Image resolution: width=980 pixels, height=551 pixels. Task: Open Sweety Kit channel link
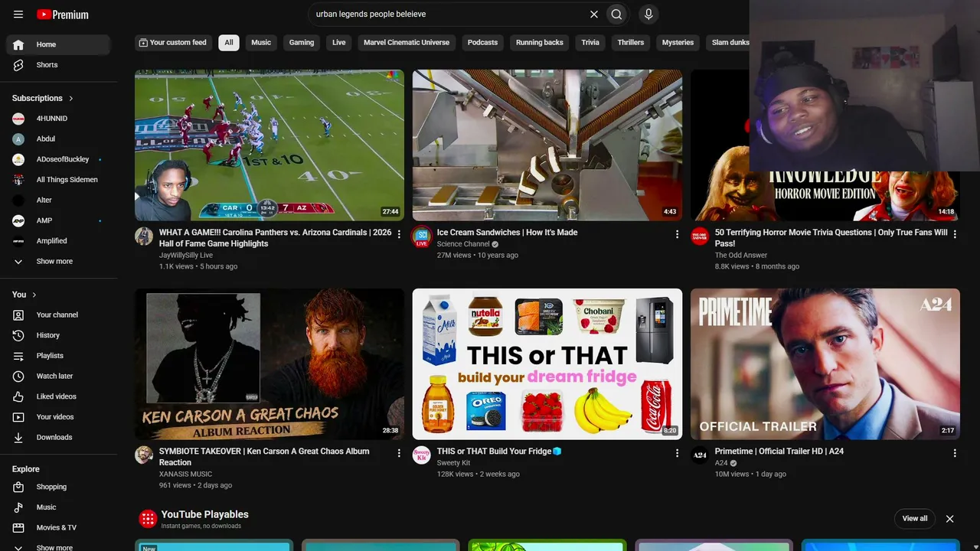pos(454,463)
